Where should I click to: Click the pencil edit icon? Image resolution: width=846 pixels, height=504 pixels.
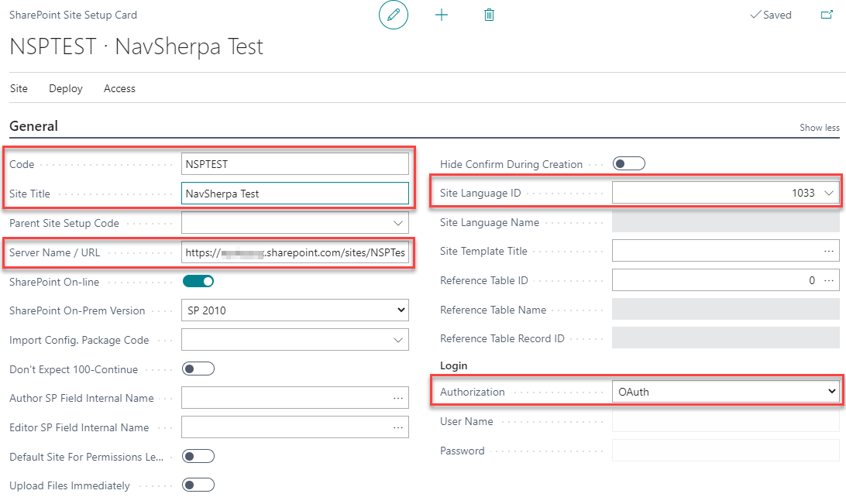394,15
